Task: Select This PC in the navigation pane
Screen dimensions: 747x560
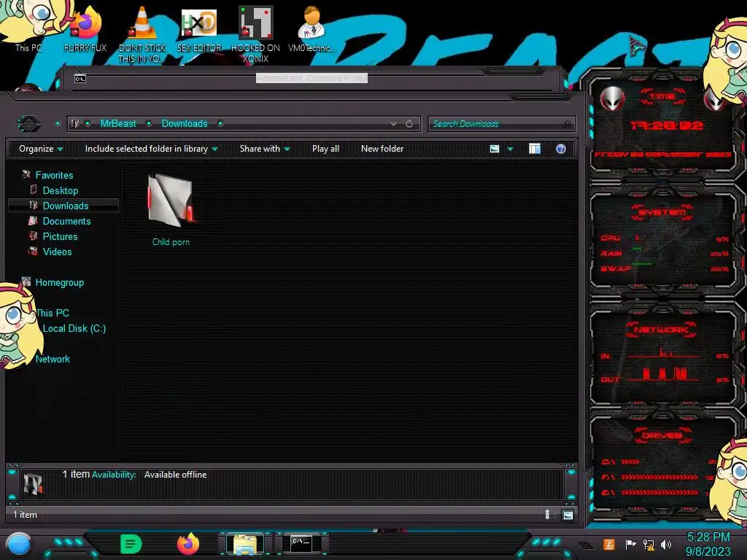Action: click(53, 313)
